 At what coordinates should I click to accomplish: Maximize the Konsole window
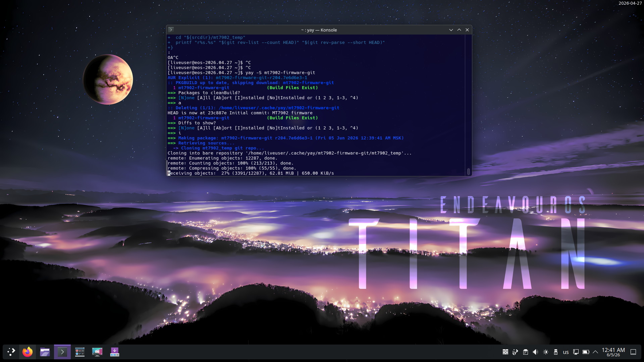459,30
